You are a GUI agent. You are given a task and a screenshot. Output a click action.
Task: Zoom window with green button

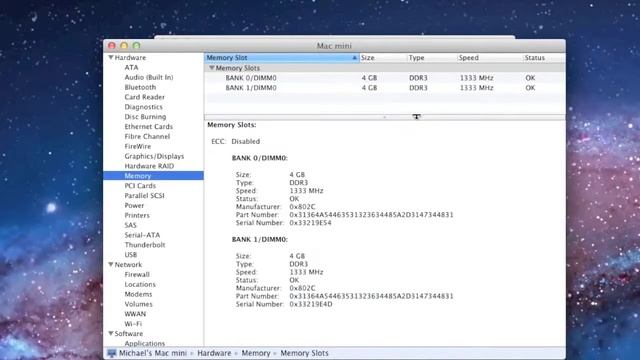click(136, 46)
